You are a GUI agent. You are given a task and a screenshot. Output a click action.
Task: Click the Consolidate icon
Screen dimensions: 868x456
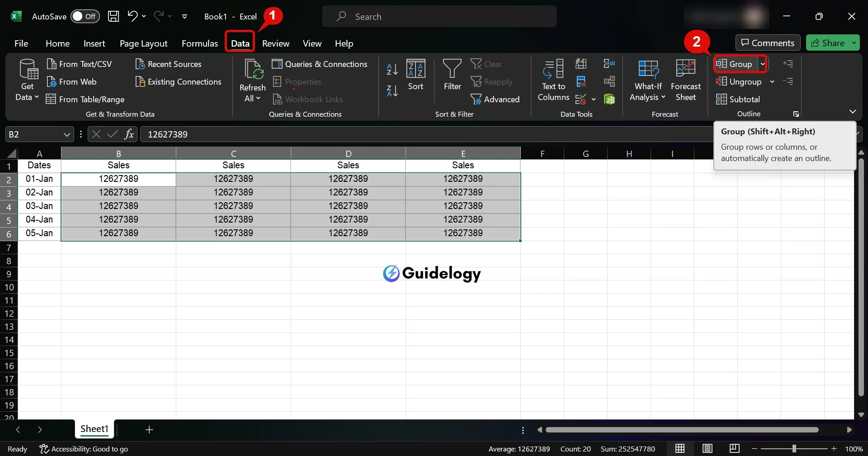click(609, 64)
